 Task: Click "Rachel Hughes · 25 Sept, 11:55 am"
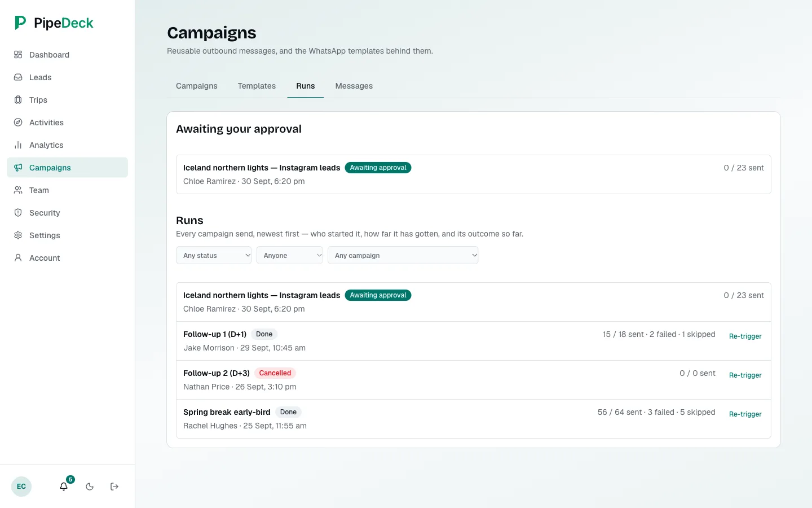click(245, 426)
